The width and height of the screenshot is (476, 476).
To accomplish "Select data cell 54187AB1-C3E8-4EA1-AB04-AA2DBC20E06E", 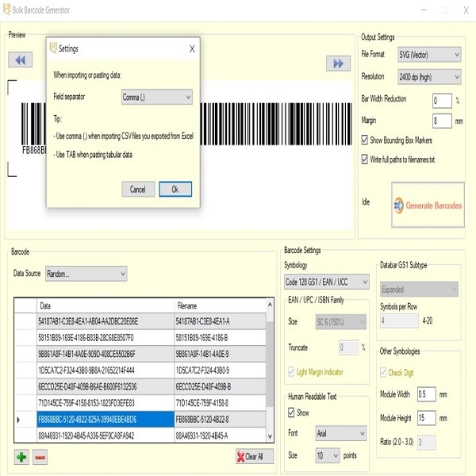I will point(106,321).
